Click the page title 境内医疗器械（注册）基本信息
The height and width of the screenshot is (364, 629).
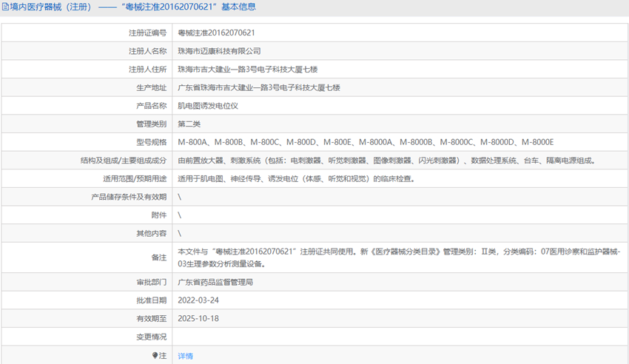coord(133,7)
